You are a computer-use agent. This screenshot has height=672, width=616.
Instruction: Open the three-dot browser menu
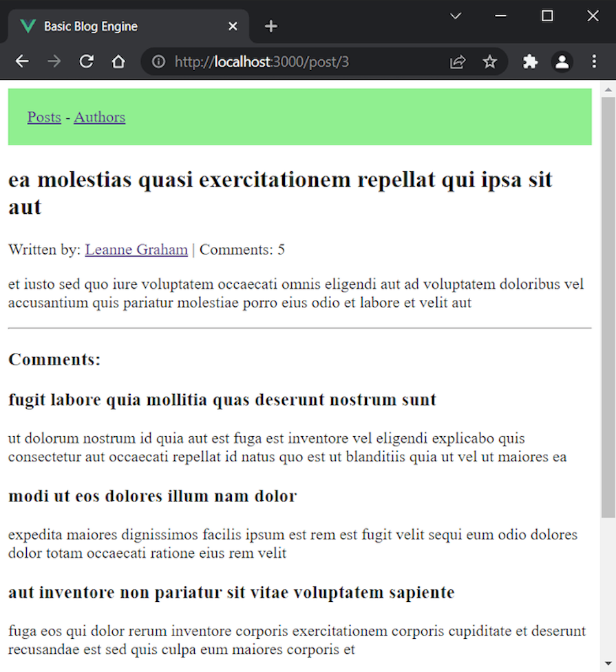pyautogui.click(x=594, y=61)
